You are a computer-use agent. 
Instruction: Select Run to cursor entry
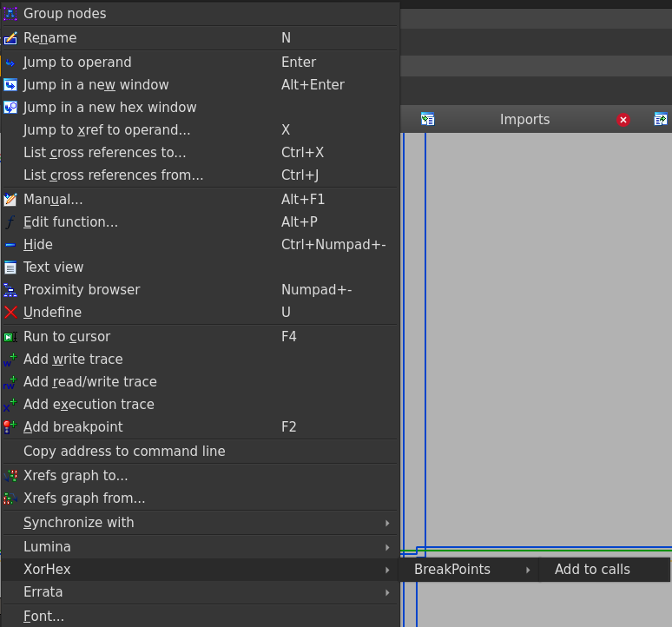click(x=200, y=337)
